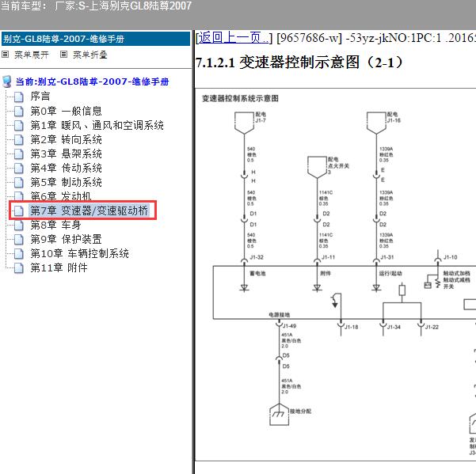Open the 序言 tree item
Screen dimensions: 476x474
[40, 96]
